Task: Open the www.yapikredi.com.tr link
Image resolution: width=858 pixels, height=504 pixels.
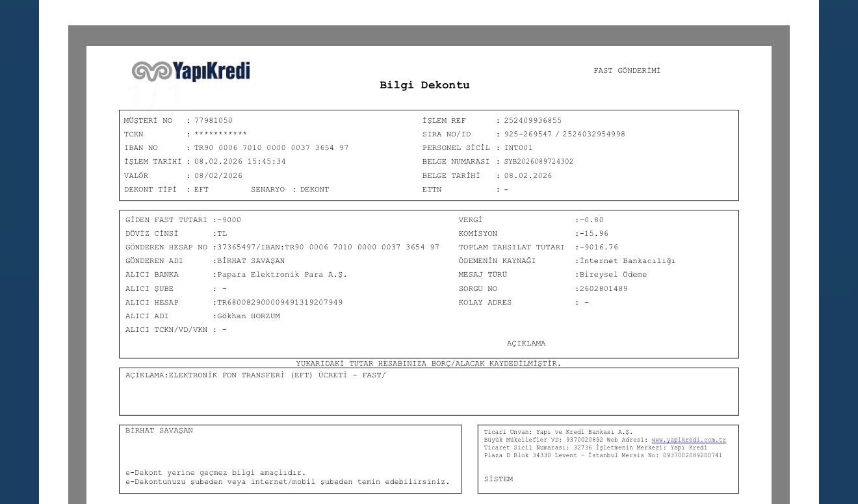Action: pos(689,440)
